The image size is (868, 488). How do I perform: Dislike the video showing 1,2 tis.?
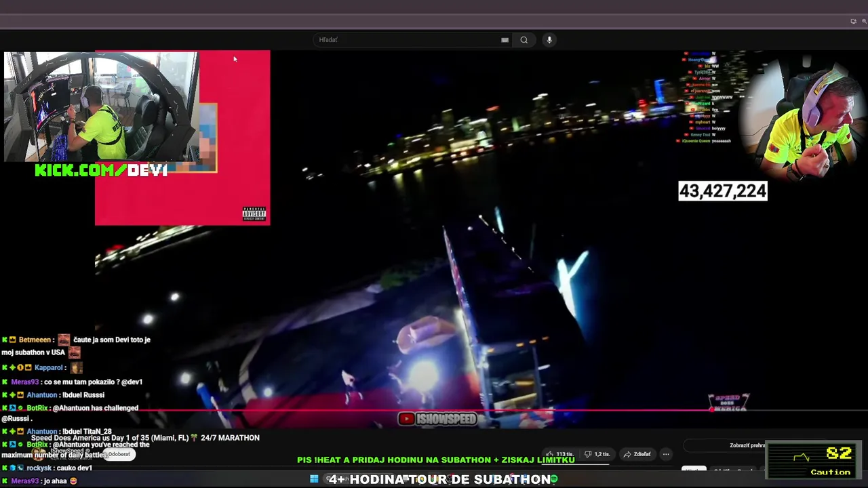597,454
